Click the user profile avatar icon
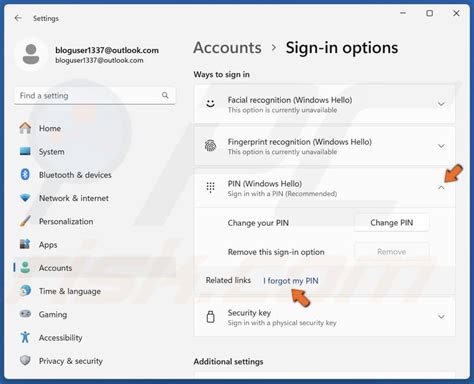The height and width of the screenshot is (384, 474). tap(31, 54)
